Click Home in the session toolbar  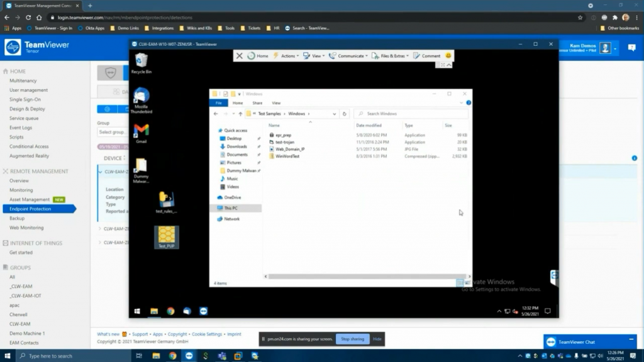click(x=258, y=56)
